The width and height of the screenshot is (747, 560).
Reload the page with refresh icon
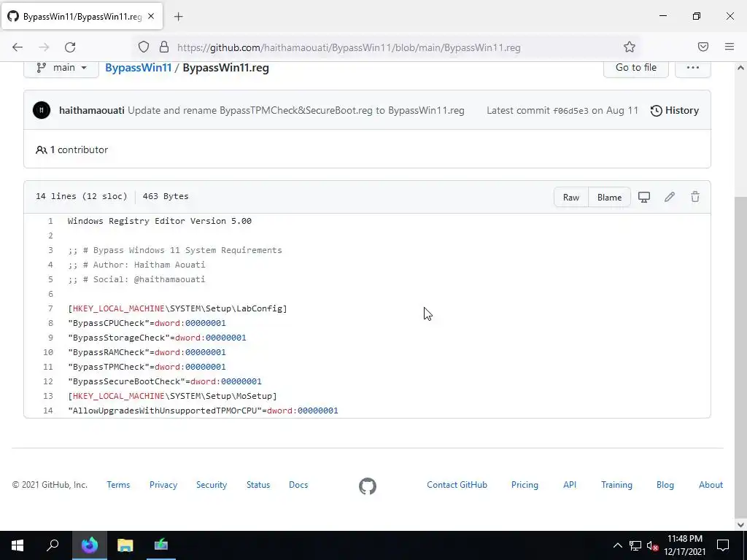pos(70,47)
